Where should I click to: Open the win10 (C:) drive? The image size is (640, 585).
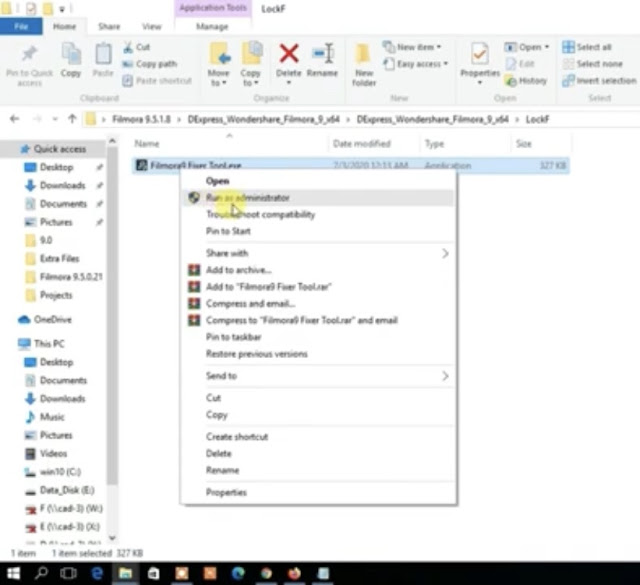click(x=60, y=472)
